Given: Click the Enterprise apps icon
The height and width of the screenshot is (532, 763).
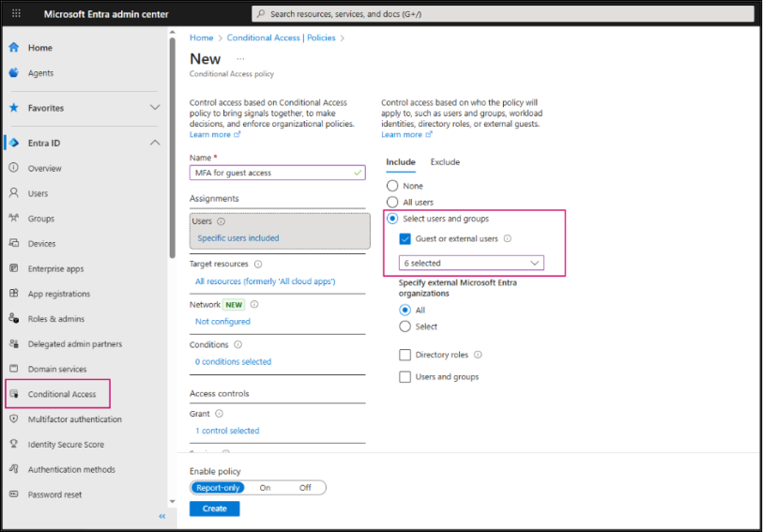Looking at the screenshot, I should point(14,268).
